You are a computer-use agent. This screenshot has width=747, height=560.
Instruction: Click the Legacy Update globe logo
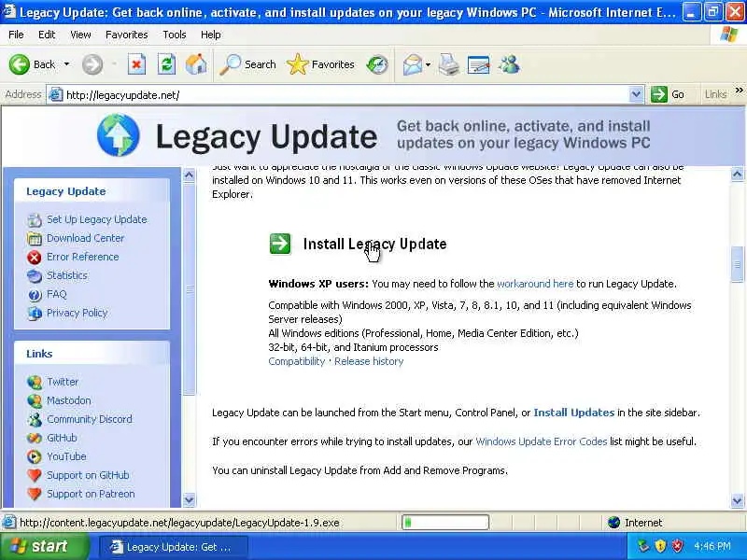coord(119,135)
